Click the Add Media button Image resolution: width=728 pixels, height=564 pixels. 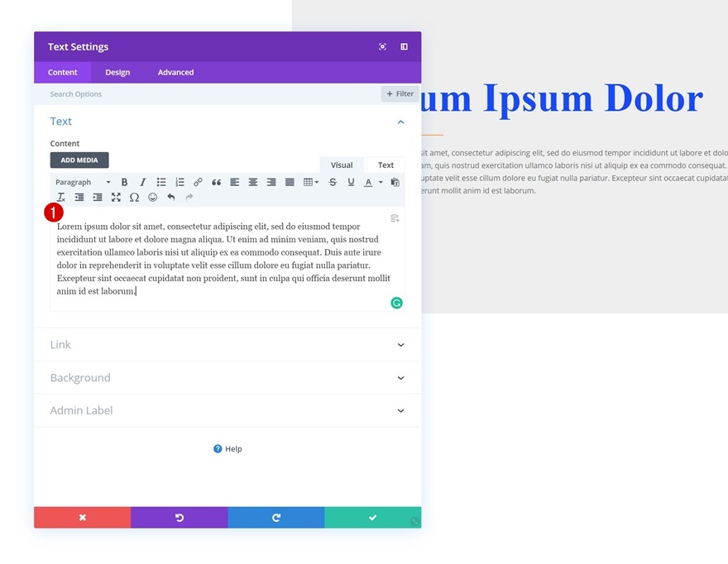click(79, 160)
